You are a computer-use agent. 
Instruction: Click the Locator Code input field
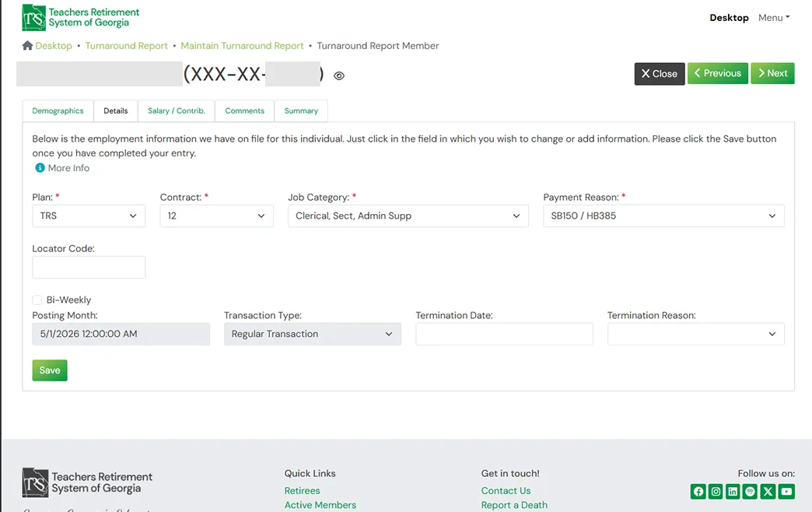click(x=89, y=268)
